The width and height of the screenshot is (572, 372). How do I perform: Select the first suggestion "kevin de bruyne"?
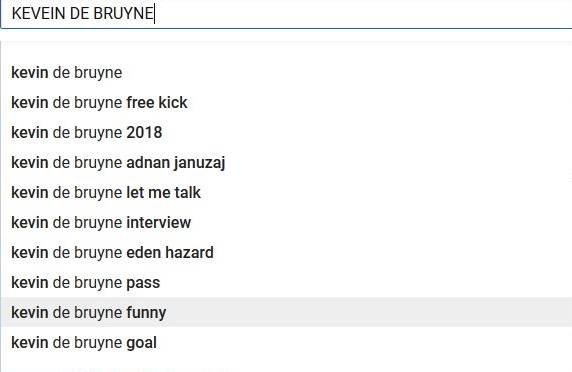coord(286,73)
